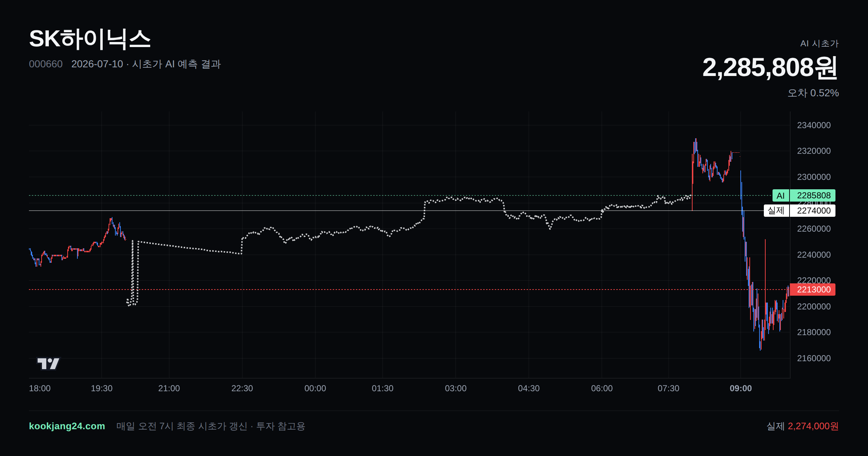868x456 pixels.
Task: Click the 실제 price label 2274000
Action: tap(812, 211)
